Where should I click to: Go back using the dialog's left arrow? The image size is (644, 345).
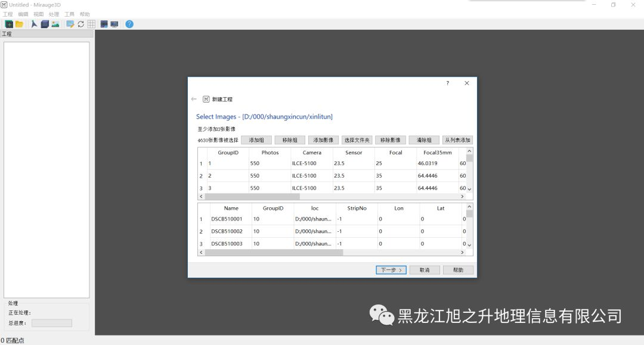click(194, 99)
